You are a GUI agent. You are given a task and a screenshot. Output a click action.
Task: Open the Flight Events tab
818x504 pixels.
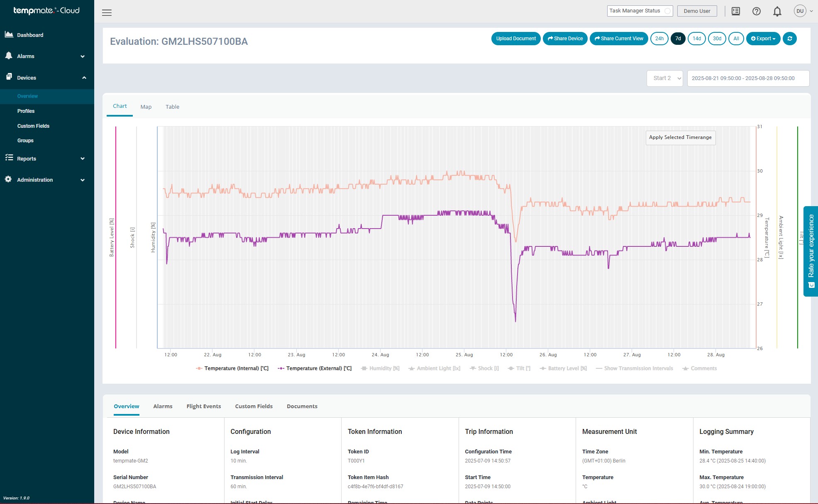coord(203,406)
